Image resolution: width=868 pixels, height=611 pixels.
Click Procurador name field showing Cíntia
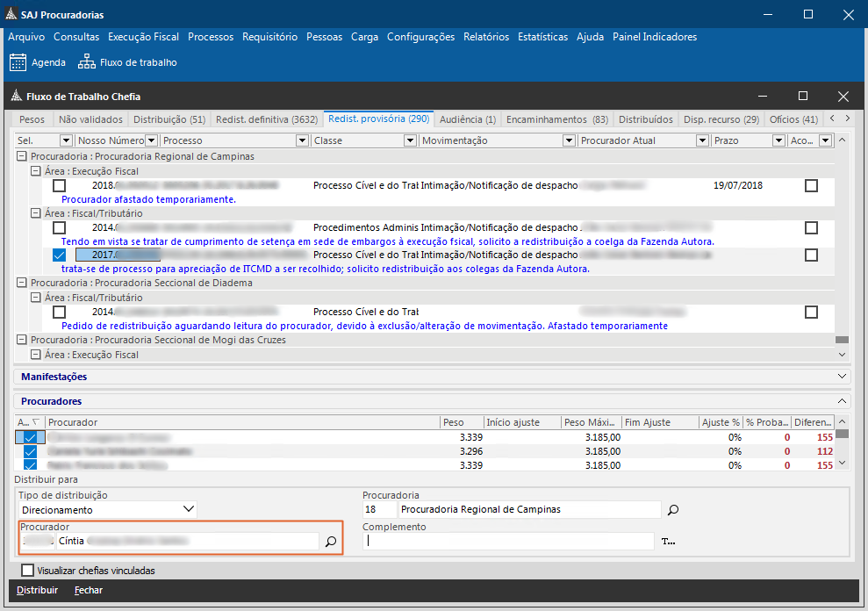tap(187, 541)
